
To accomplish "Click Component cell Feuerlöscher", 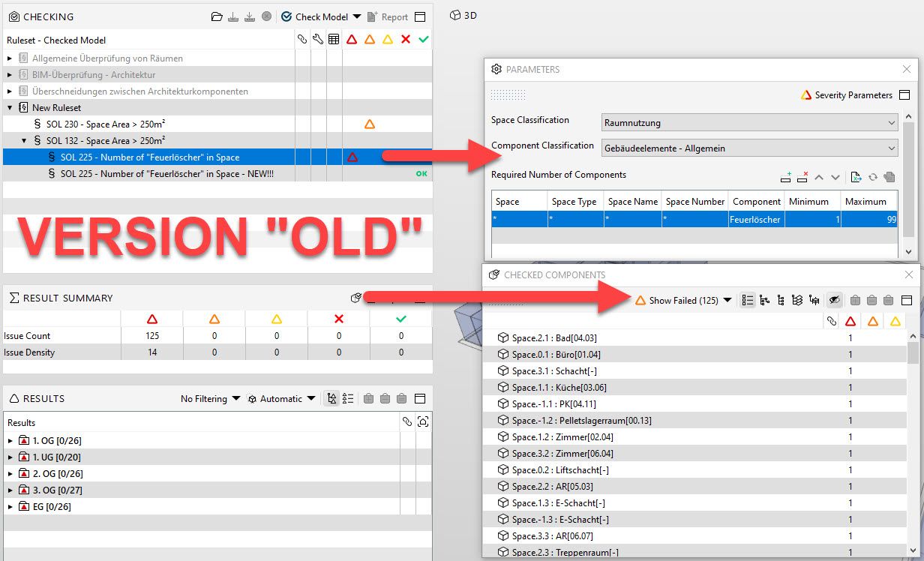I will 757,220.
